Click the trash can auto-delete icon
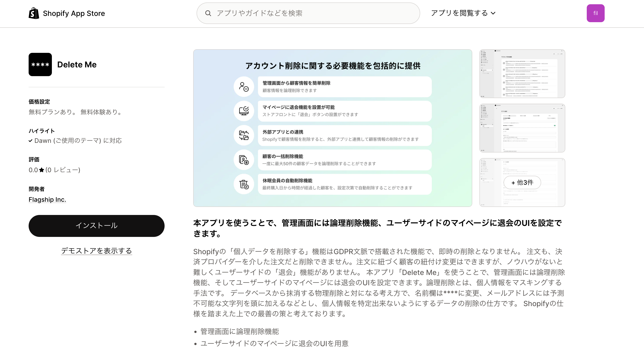 click(x=244, y=184)
